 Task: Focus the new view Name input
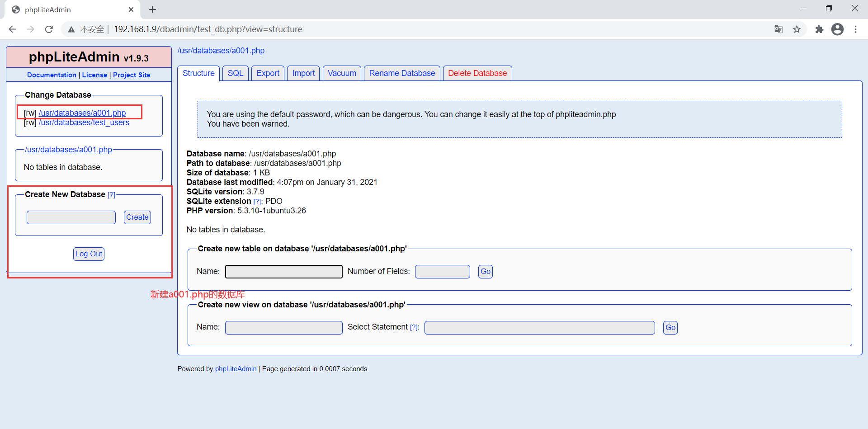click(x=284, y=328)
